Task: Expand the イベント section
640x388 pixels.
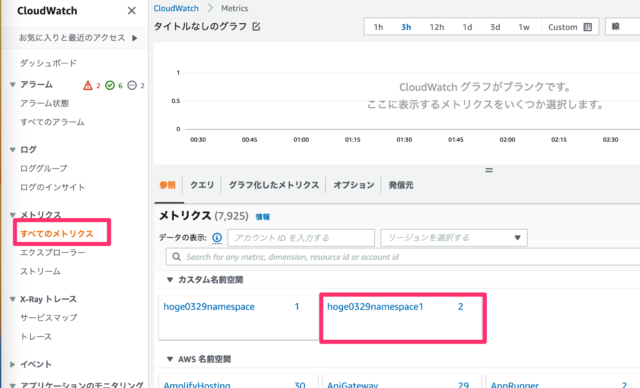Action: (13, 364)
